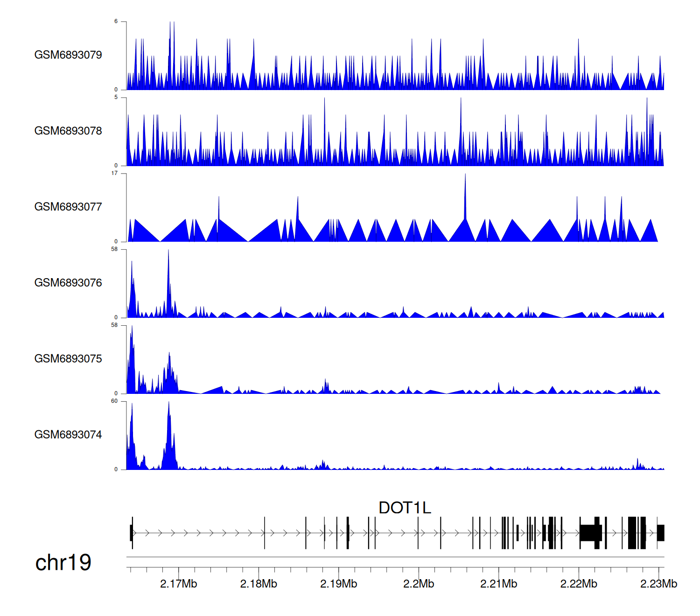Click the DOT1L gene name label

point(405,508)
